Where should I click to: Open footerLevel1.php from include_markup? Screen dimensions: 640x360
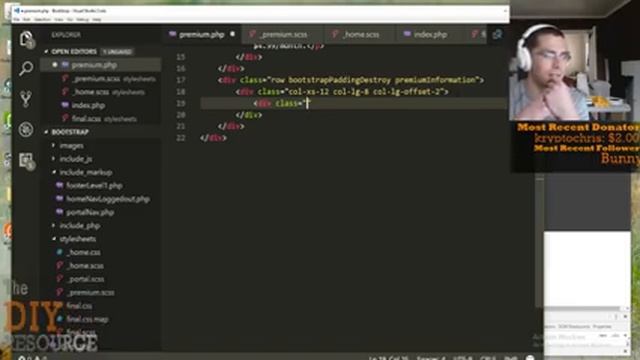click(94, 185)
